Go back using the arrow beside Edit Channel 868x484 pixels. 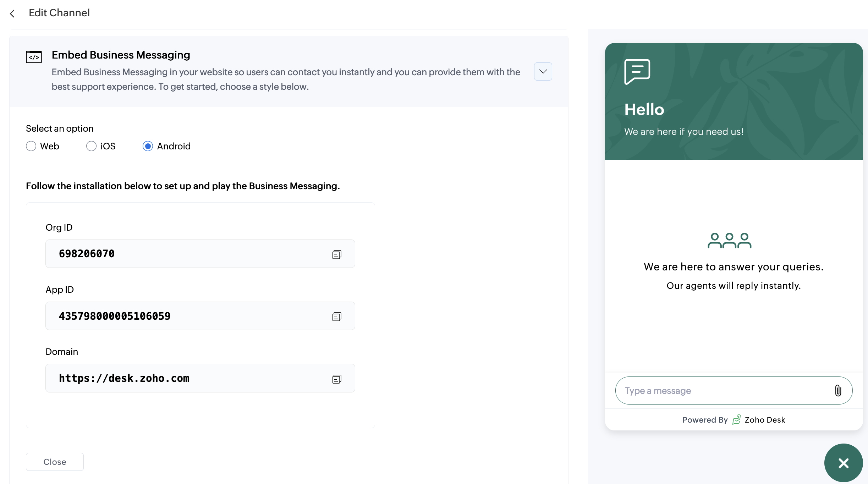click(x=12, y=14)
